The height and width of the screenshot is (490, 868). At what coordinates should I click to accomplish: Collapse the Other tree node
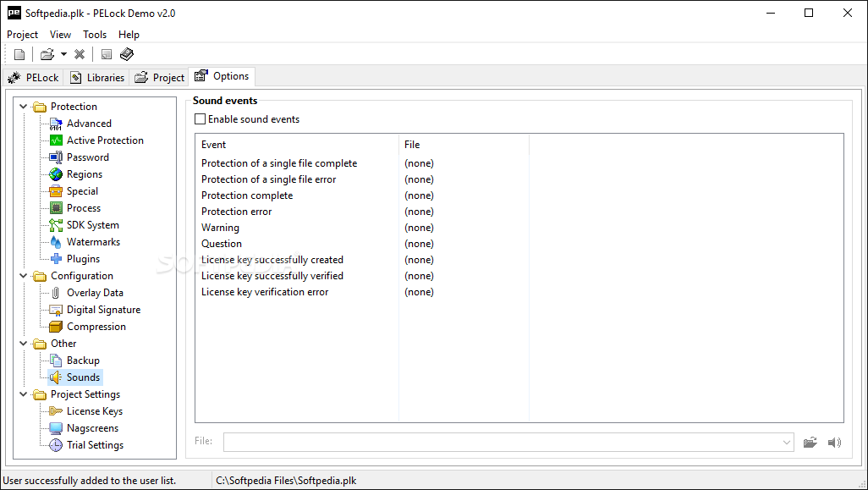23,344
